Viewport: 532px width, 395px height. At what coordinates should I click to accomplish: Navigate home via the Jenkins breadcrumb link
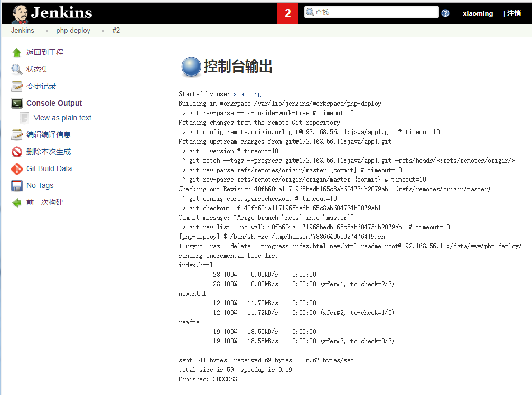click(x=23, y=31)
